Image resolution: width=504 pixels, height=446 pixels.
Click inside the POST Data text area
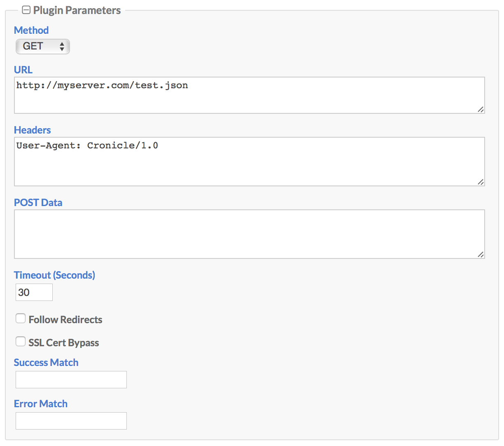coord(249,234)
